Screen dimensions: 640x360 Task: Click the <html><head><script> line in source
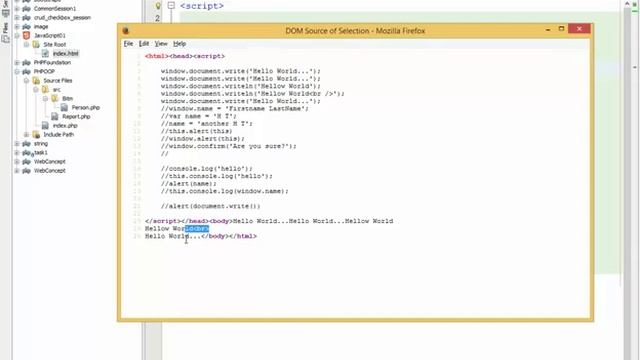[x=185, y=56]
